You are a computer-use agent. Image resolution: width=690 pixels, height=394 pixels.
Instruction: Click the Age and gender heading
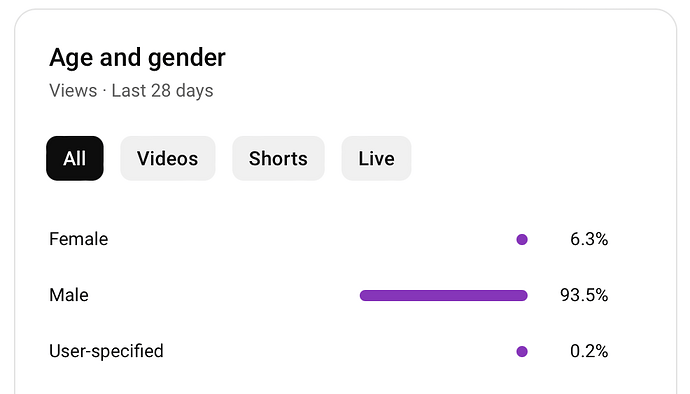(x=137, y=58)
